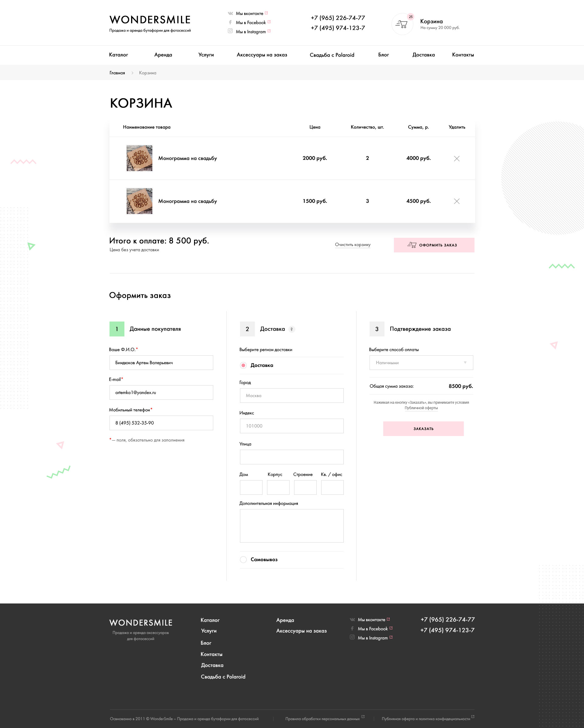Click the Улица input field
The image size is (584, 728).
pos(291,457)
